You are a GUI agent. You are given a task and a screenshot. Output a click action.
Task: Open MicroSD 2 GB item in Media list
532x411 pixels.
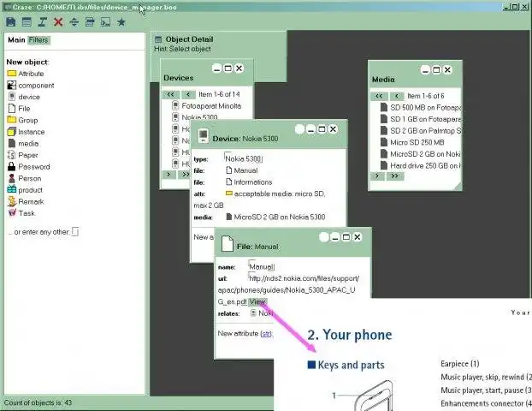coord(420,154)
